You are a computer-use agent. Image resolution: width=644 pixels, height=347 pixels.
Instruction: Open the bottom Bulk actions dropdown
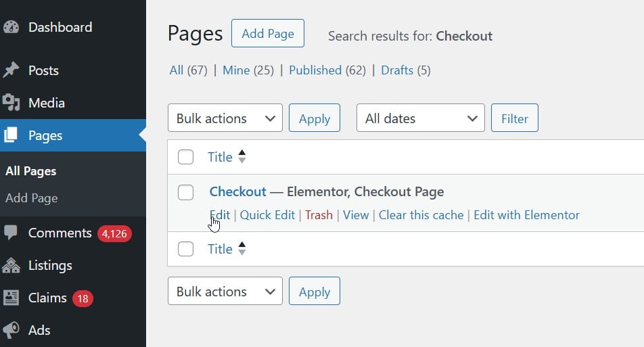[225, 292]
